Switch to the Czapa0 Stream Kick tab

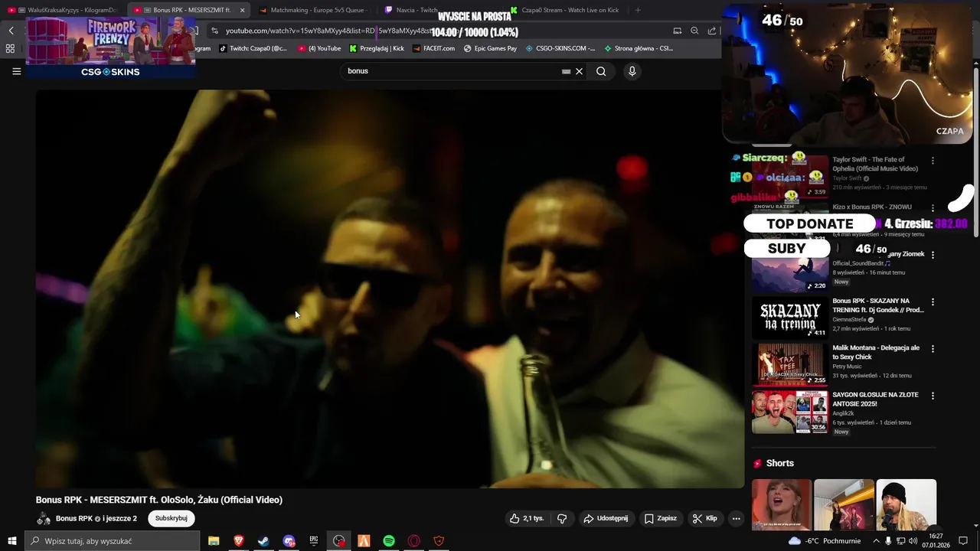coord(567,10)
